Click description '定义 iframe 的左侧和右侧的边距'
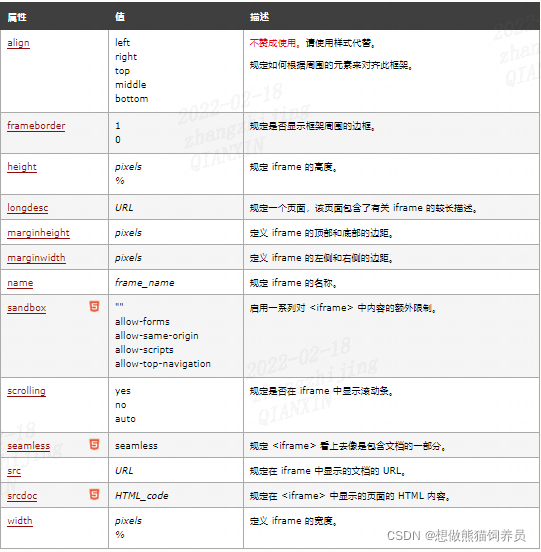 321,258
